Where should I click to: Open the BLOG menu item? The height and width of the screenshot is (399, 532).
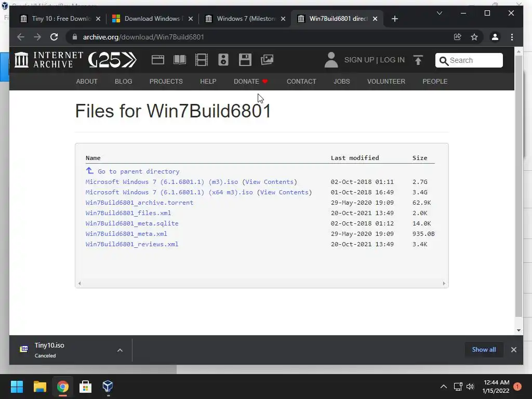tap(124, 82)
